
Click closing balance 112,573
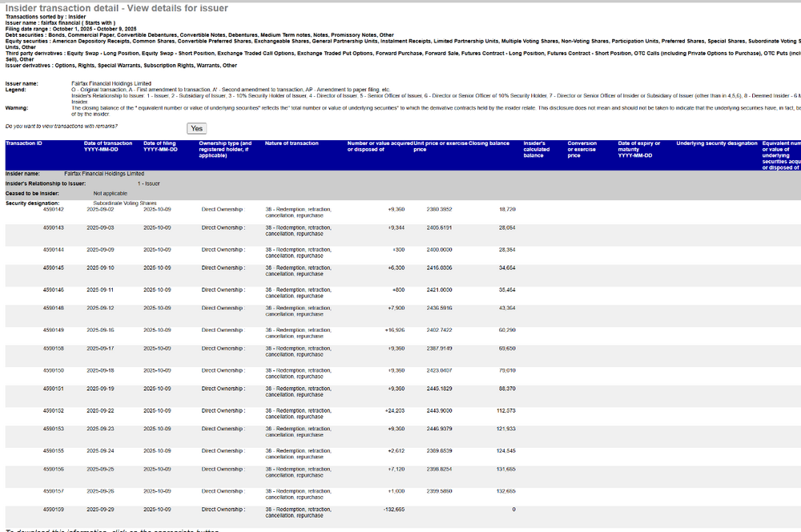[505, 411]
